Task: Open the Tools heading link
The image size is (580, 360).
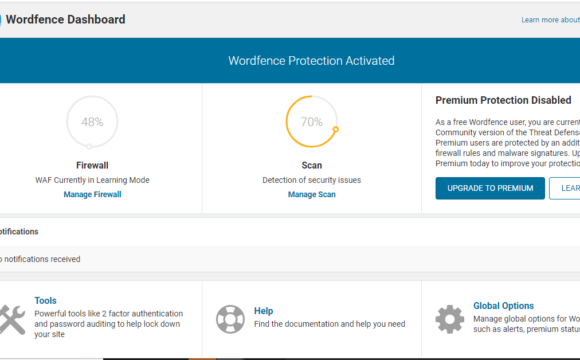Action: 45,300
